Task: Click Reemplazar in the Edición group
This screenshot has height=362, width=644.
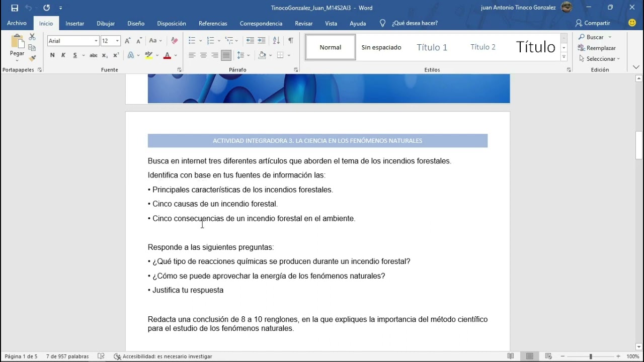Action: click(597, 48)
